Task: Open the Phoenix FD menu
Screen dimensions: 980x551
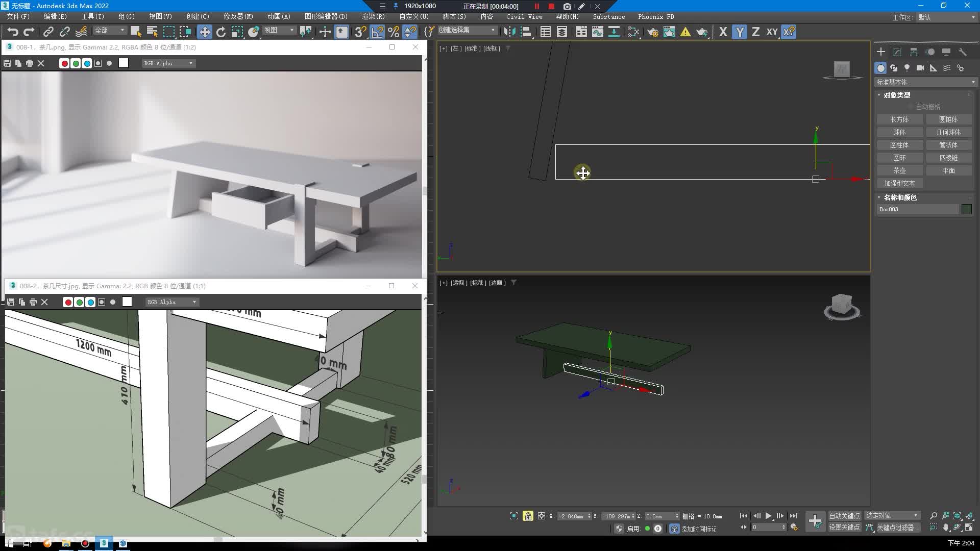Action: pos(656,17)
